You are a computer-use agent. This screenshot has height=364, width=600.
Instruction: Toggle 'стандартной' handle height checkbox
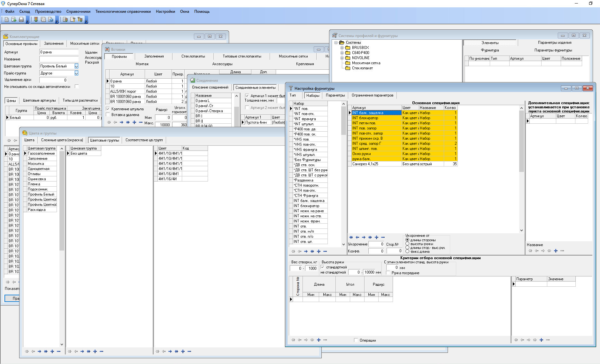click(x=322, y=267)
